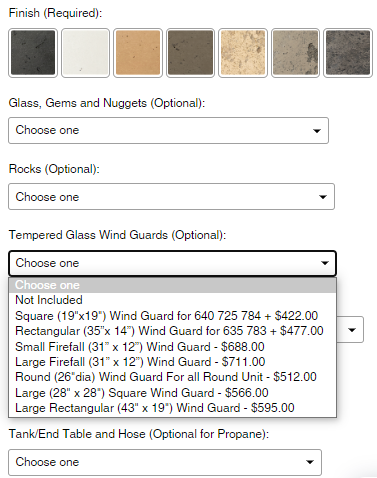This screenshot has height=478, width=377.
Task: Select Small Firefall Wind Guard - $688.00
Action: click(x=172, y=347)
